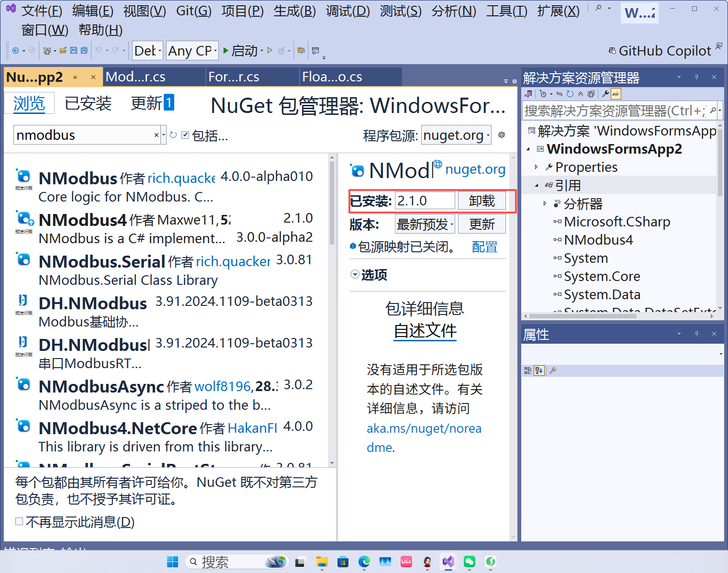This screenshot has height=573, width=728.
Task: Click the sync with active document icon
Action: coord(559,94)
